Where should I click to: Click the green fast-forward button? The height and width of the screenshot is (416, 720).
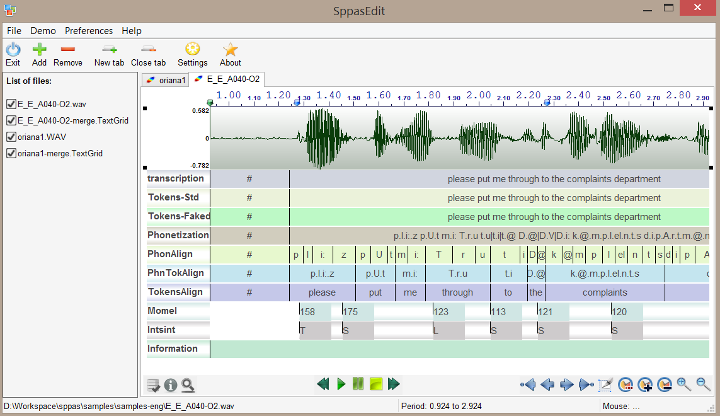tap(394, 384)
